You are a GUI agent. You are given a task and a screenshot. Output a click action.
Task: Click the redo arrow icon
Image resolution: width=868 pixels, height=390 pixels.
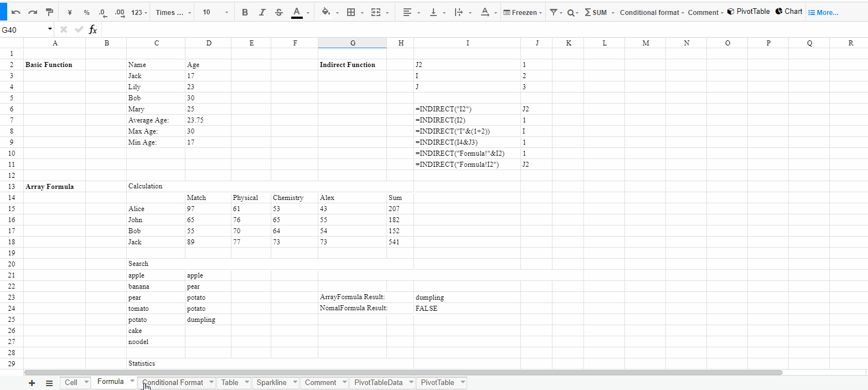(x=33, y=12)
